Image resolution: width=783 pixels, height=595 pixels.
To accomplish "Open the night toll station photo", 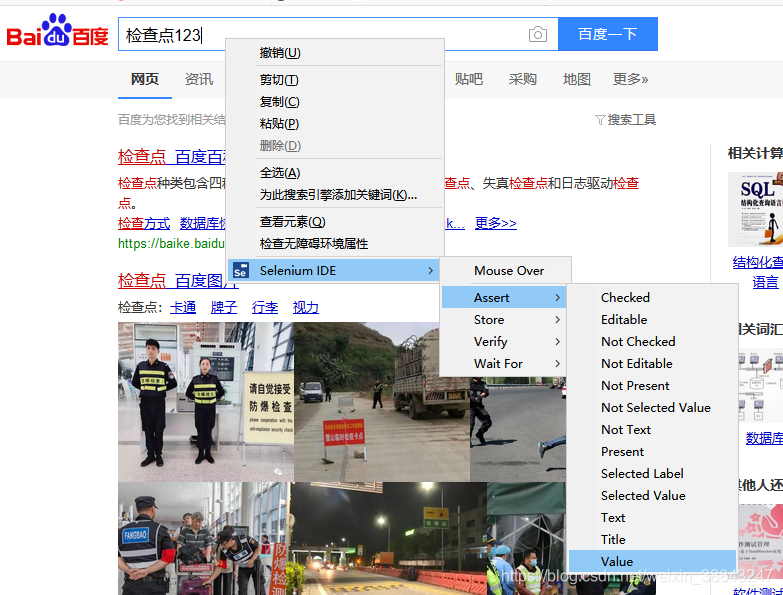I will coord(389,539).
